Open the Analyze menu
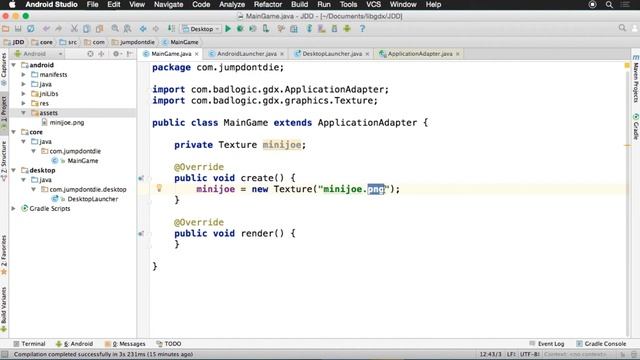Image resolution: width=640 pixels, height=360 pixels. (231, 4)
